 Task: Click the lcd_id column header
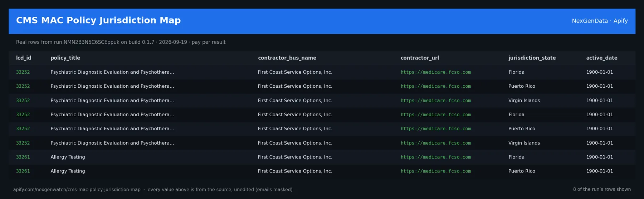pos(24,58)
